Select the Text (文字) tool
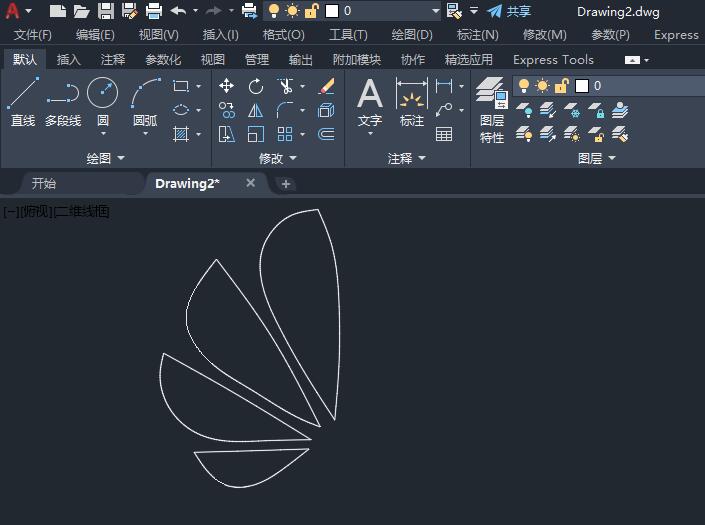 370,102
